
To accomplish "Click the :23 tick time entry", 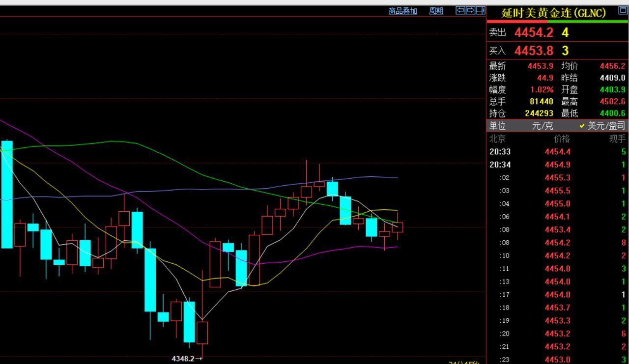I will tap(504, 360).
